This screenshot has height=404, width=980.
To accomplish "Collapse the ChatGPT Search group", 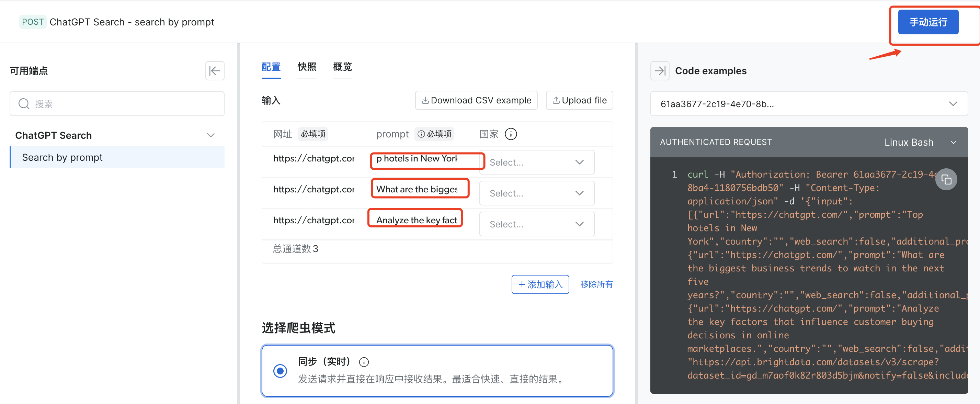I will [210, 136].
